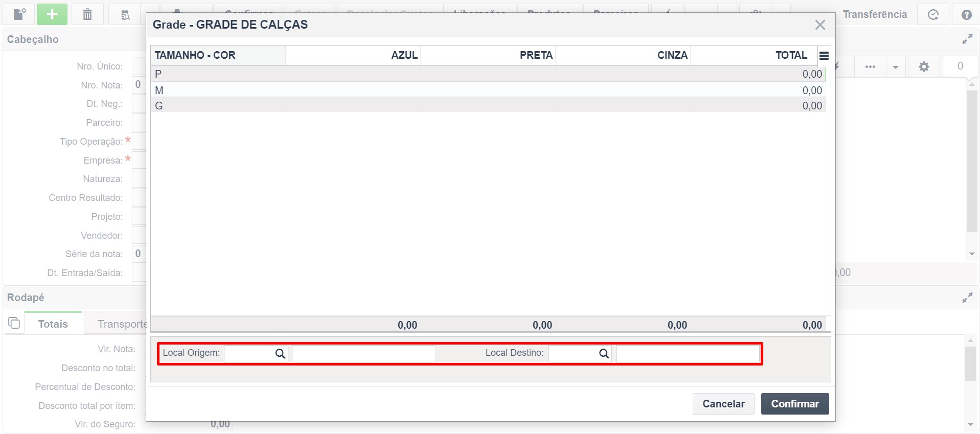980x434 pixels.
Task: Click the green plus add button
Action: [52, 14]
